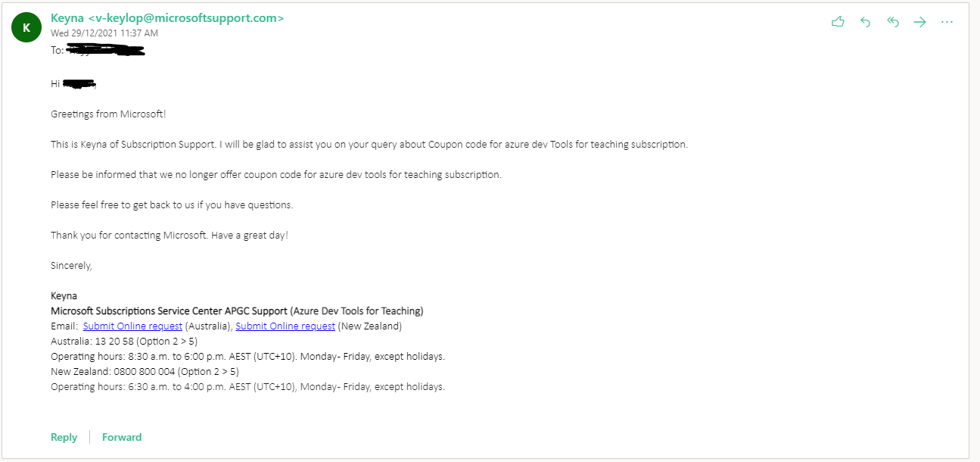
Task: Click the Reply arrow icon at top
Action: click(x=865, y=22)
